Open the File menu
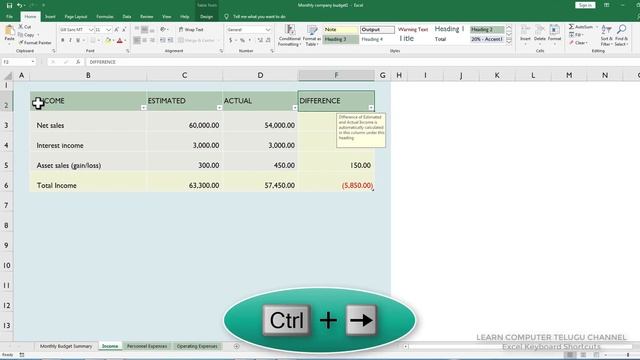The height and width of the screenshot is (360, 640). (x=9, y=17)
